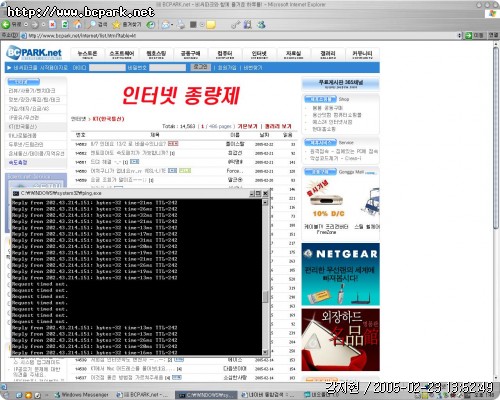This screenshot has width=500, height=400.
Task: Switch to BCPARK.net taskbar button
Action: click(142, 395)
